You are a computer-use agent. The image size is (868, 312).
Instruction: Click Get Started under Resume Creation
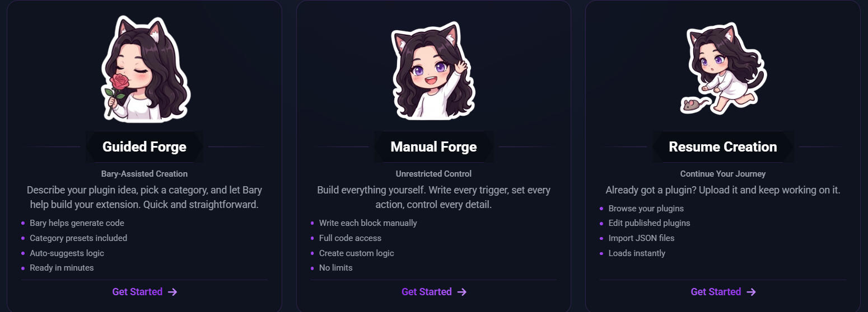(x=716, y=292)
